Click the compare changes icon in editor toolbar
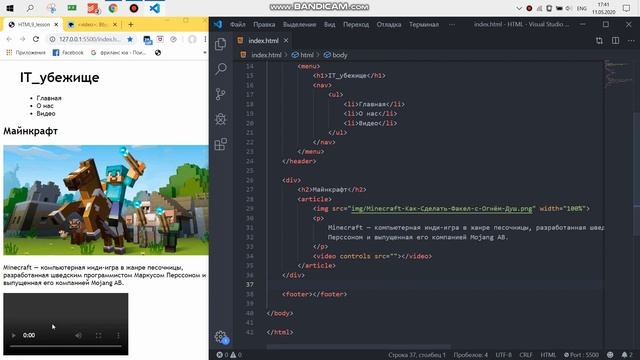 tap(599, 40)
